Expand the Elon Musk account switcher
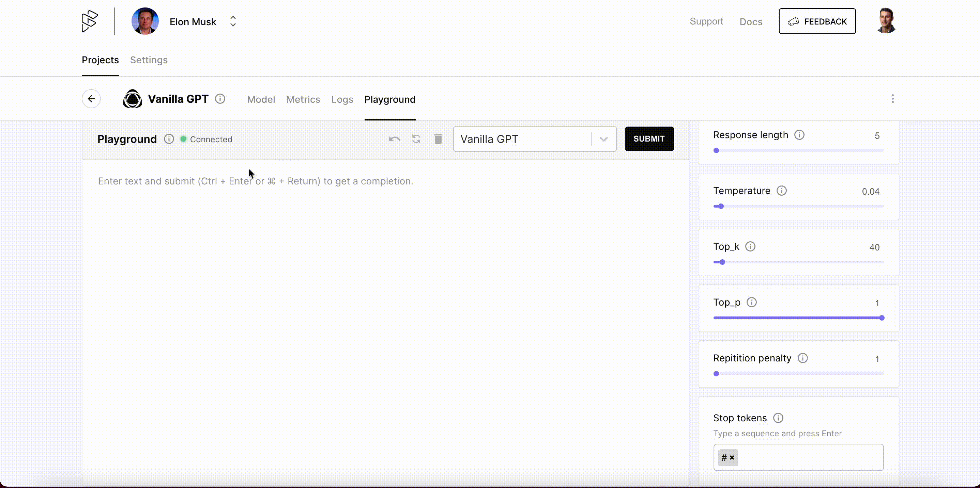980x488 pixels. (233, 21)
